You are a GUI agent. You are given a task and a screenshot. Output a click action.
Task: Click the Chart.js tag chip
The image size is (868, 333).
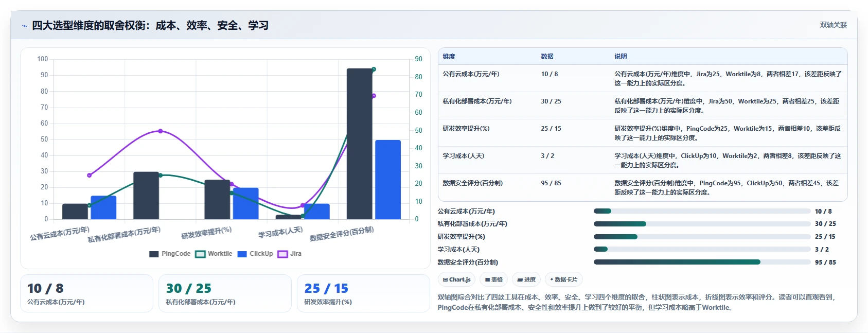point(456,279)
